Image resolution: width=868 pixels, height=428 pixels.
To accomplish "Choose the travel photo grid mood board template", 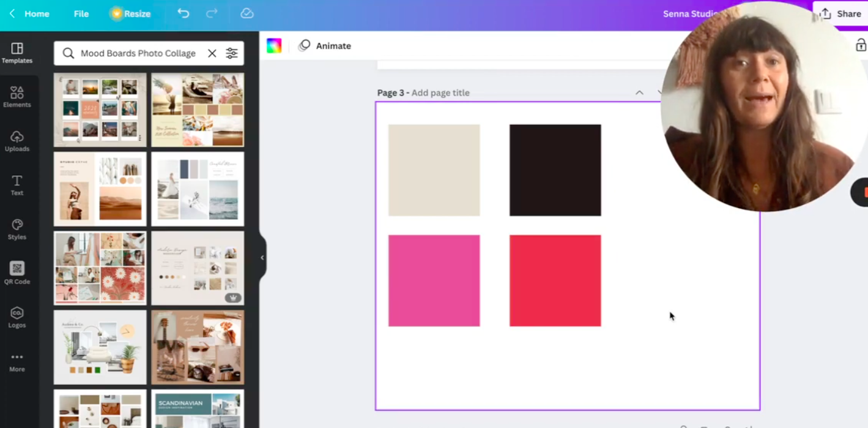I will [100, 110].
